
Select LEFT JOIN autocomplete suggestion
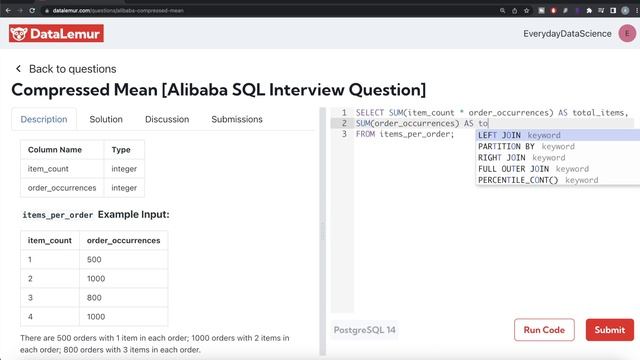coord(558,135)
